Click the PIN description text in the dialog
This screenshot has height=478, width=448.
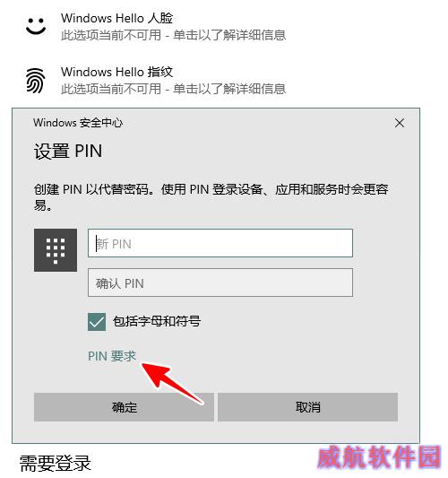pyautogui.click(x=211, y=197)
